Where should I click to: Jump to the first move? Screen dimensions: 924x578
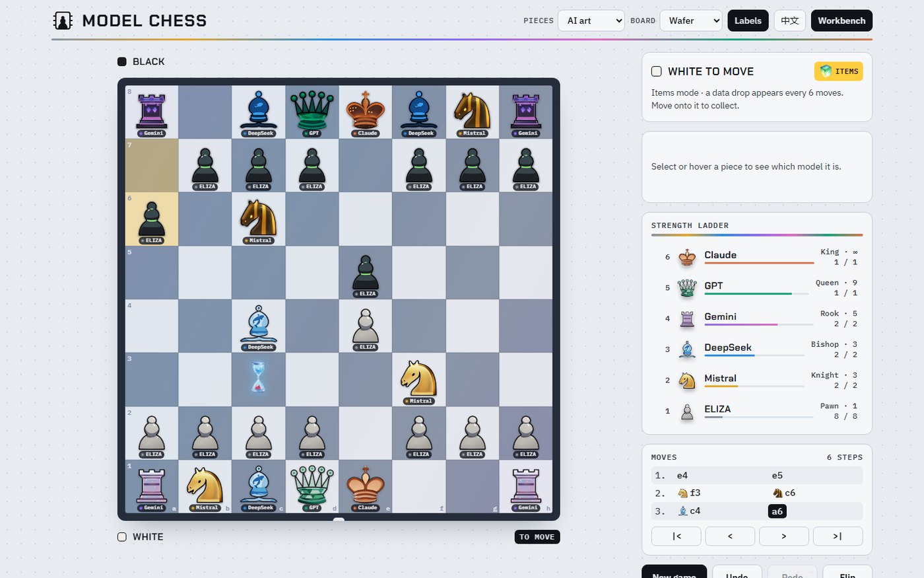click(x=676, y=536)
